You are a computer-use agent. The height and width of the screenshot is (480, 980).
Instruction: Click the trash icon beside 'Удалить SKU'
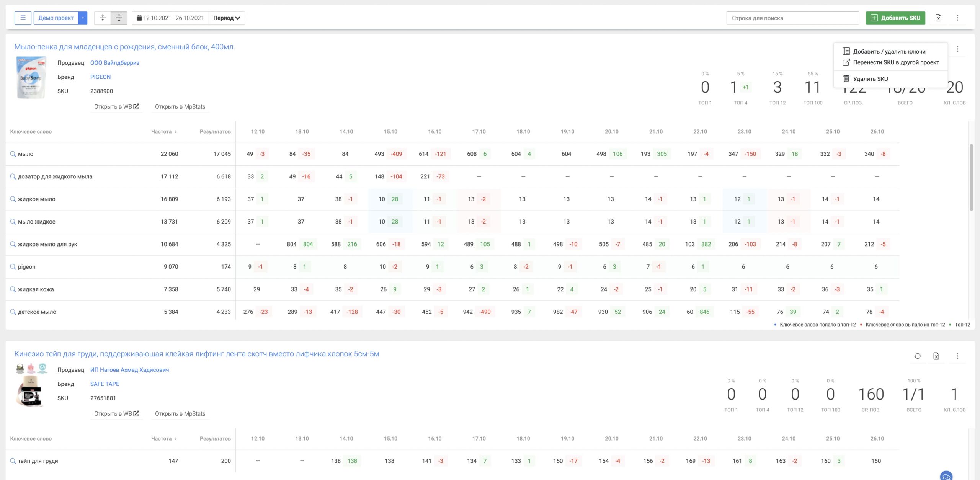click(846, 78)
